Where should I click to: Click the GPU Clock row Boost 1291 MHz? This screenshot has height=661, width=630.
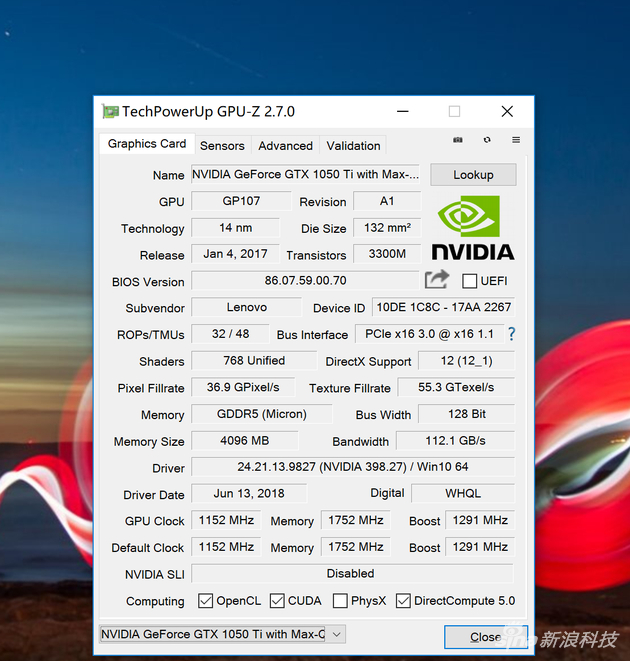(480, 520)
